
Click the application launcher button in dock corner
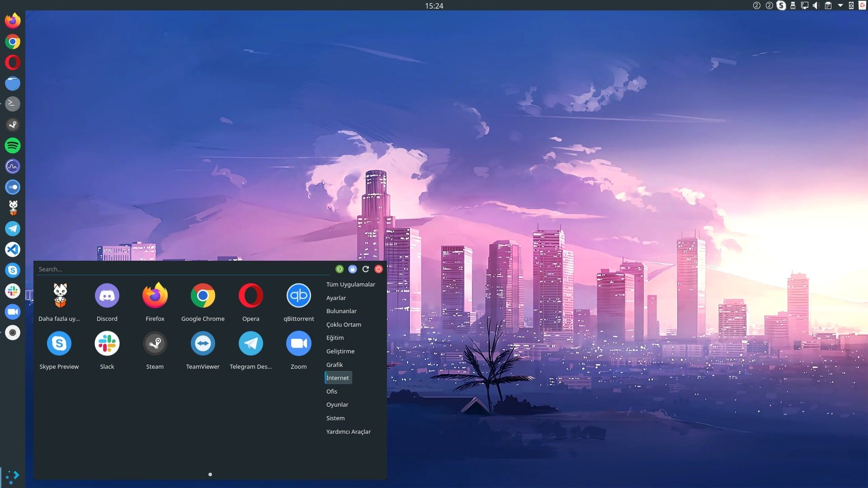[13, 476]
